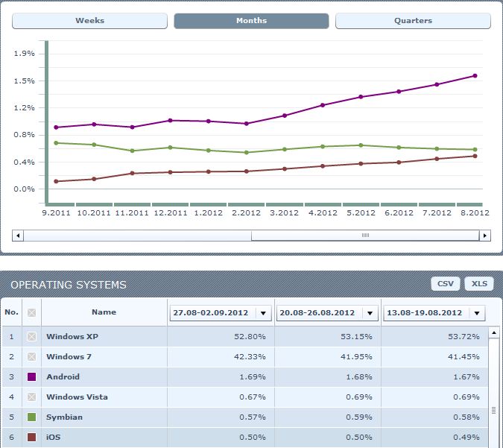The width and height of the screenshot is (503, 448).
Task: Select the Months chart tab
Action: 251,21
